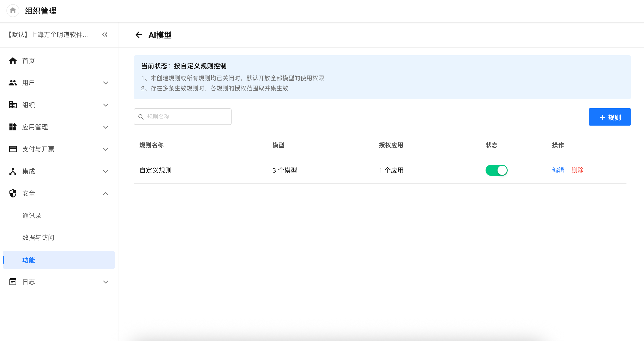Viewport: 644px width, 341px height.
Task: Click 编辑 for 自定义规则
Action: click(558, 170)
